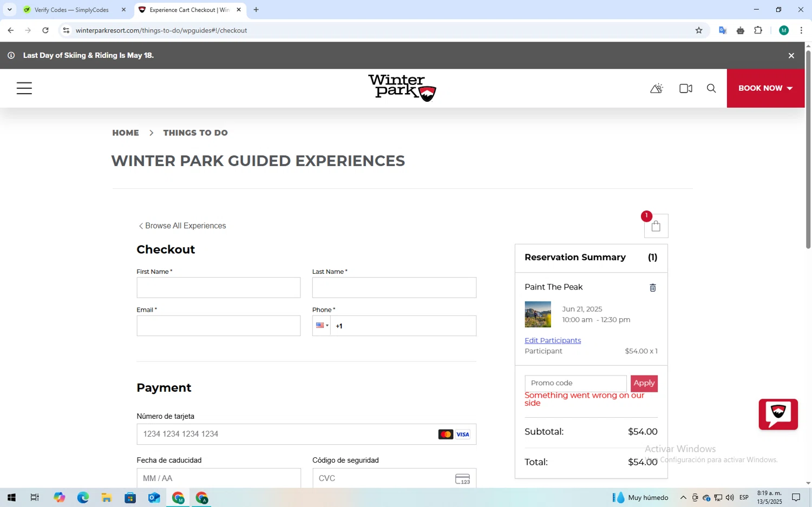
Task: Focus the Last Name field
Action: point(394,287)
